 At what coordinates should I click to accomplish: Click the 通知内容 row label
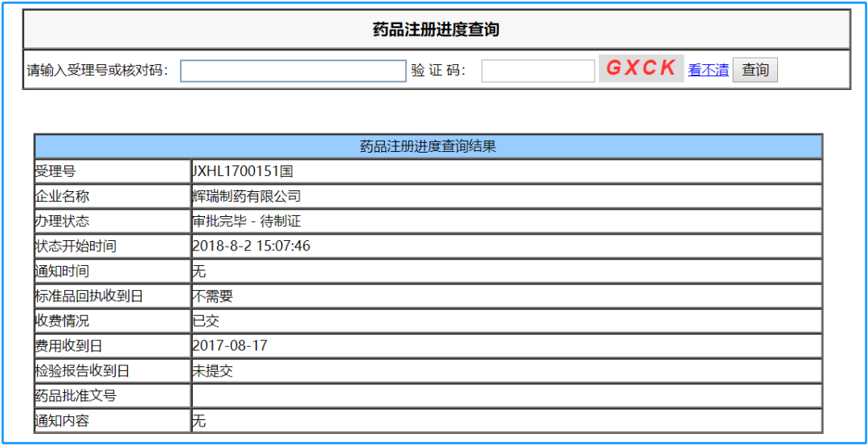coord(62,420)
